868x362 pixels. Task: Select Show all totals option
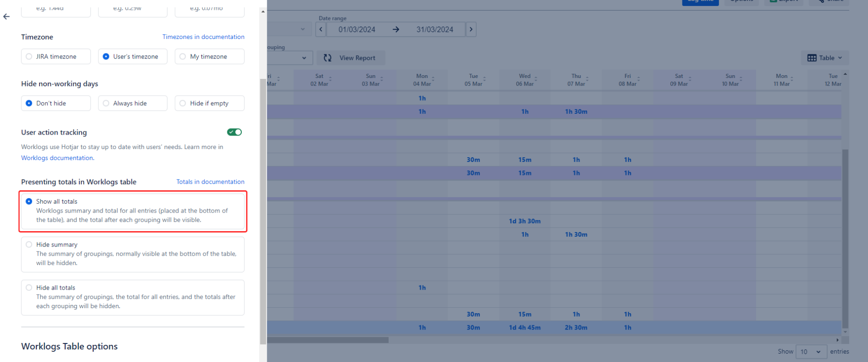[x=133, y=211]
